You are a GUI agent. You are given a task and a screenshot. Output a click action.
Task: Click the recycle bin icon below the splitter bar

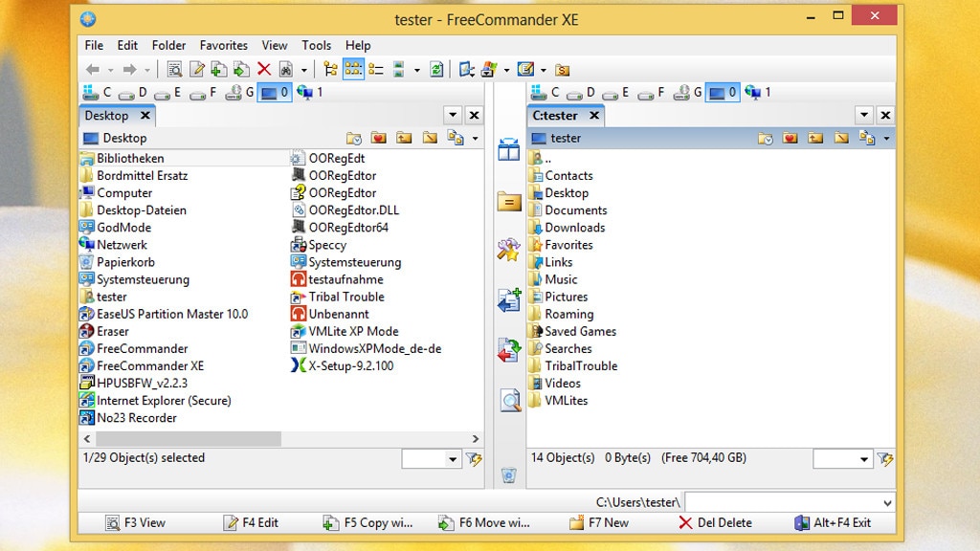click(509, 474)
